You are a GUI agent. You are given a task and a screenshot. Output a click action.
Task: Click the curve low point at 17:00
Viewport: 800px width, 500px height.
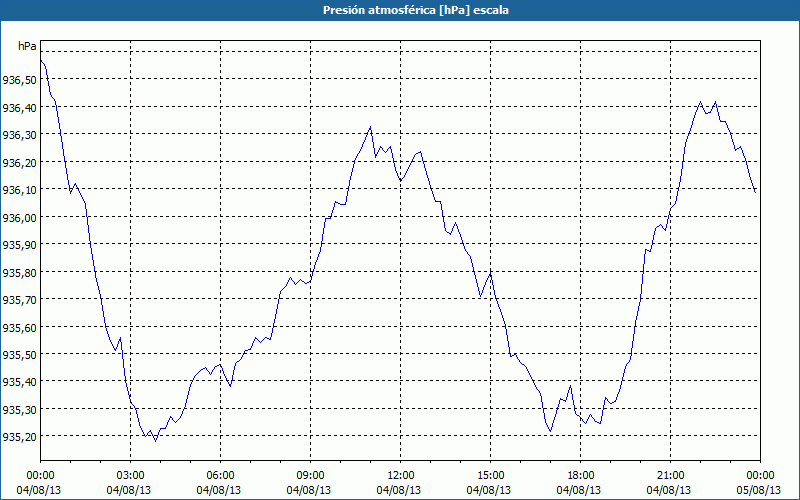(x=550, y=431)
